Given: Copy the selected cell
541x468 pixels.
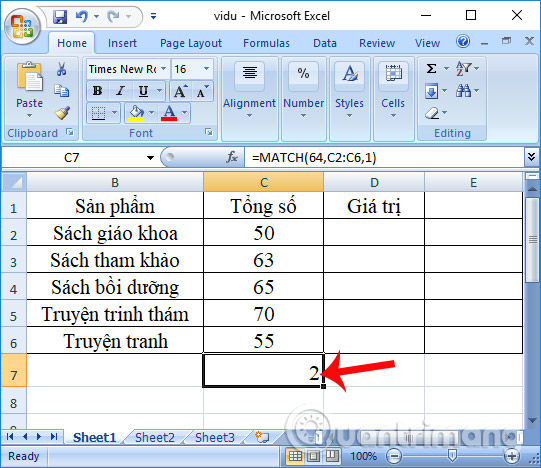Looking at the screenshot, I should point(61,91).
